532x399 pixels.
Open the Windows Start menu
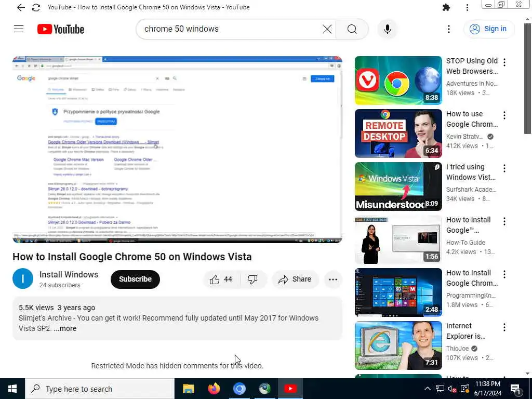point(12,389)
